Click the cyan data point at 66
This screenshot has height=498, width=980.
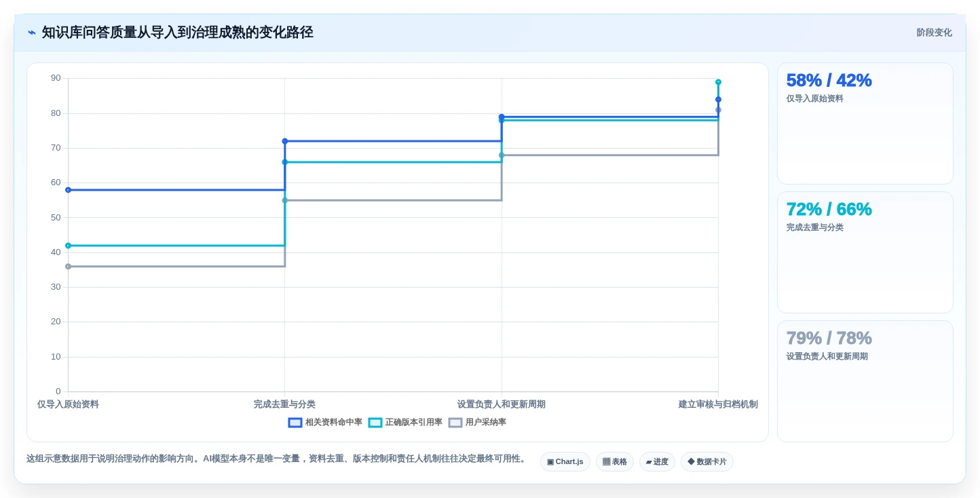(284, 162)
